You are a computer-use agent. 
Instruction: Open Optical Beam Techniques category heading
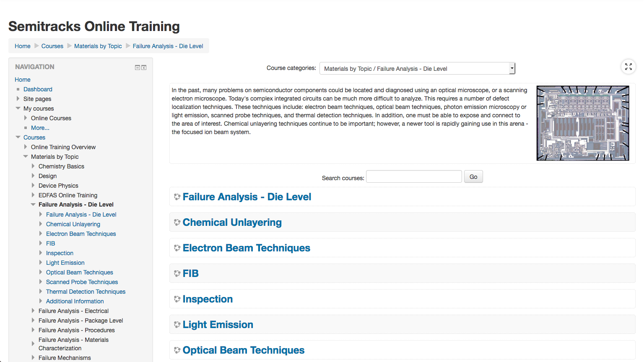244,350
